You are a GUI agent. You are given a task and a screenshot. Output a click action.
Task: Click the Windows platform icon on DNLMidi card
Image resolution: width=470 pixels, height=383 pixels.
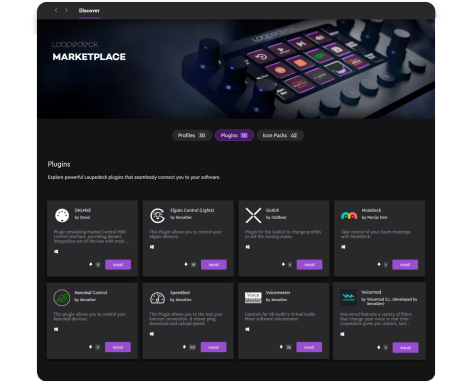(56, 252)
